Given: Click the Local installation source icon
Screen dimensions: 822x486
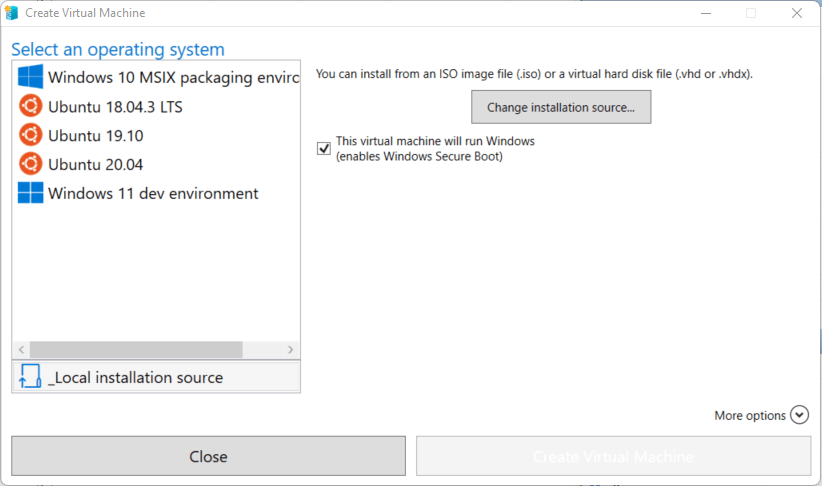Looking at the screenshot, I should 30,377.
